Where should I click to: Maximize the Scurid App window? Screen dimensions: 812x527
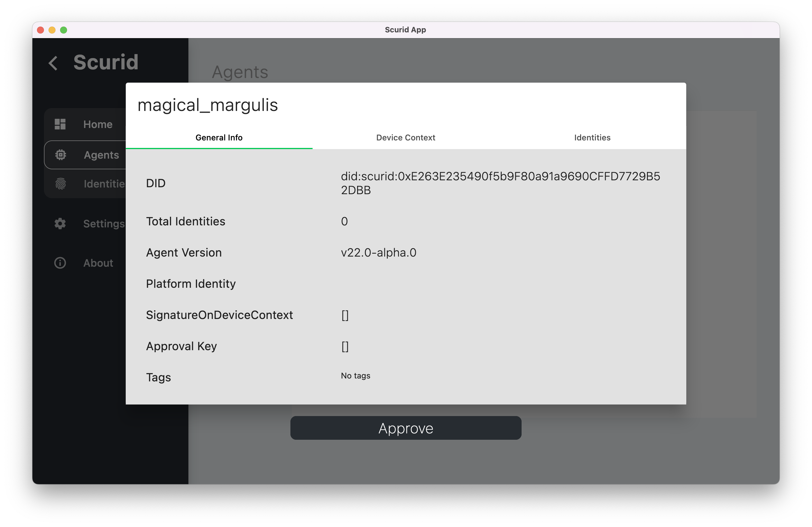point(64,30)
